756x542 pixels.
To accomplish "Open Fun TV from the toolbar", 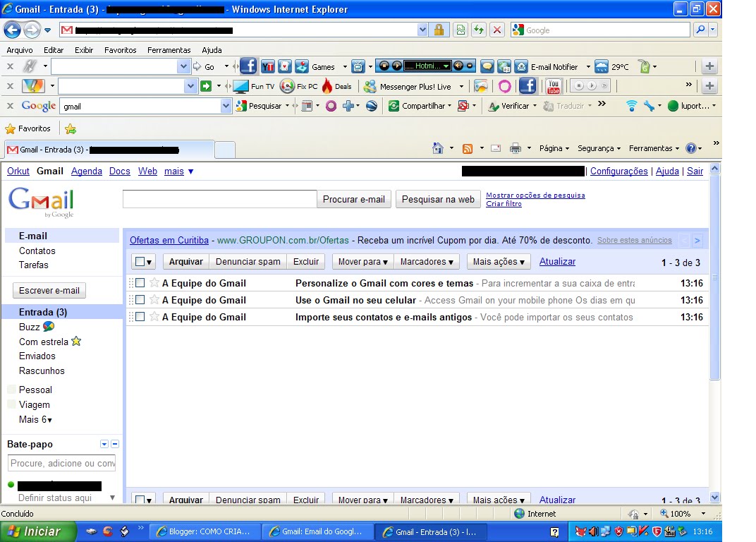I will (x=252, y=85).
